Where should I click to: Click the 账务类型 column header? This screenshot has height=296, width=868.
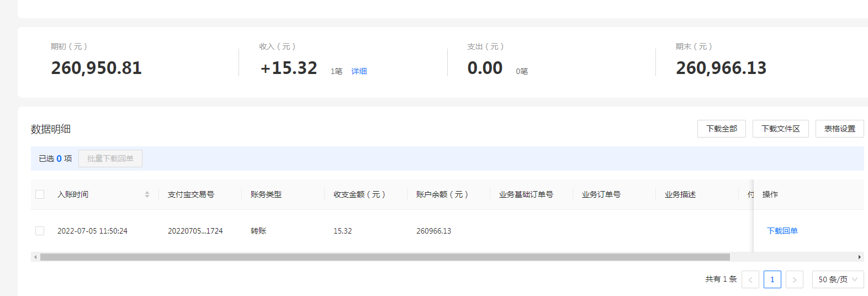click(x=266, y=194)
